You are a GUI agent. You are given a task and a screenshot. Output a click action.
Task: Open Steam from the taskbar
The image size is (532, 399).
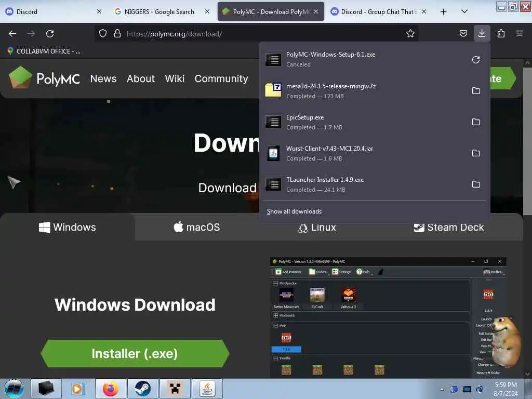tap(142, 389)
